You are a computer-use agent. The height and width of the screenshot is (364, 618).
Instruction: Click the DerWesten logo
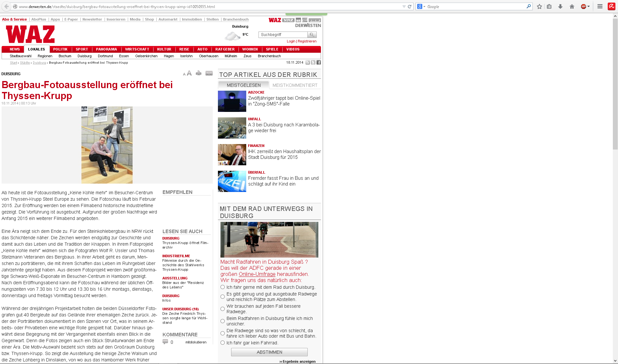tap(308, 25)
